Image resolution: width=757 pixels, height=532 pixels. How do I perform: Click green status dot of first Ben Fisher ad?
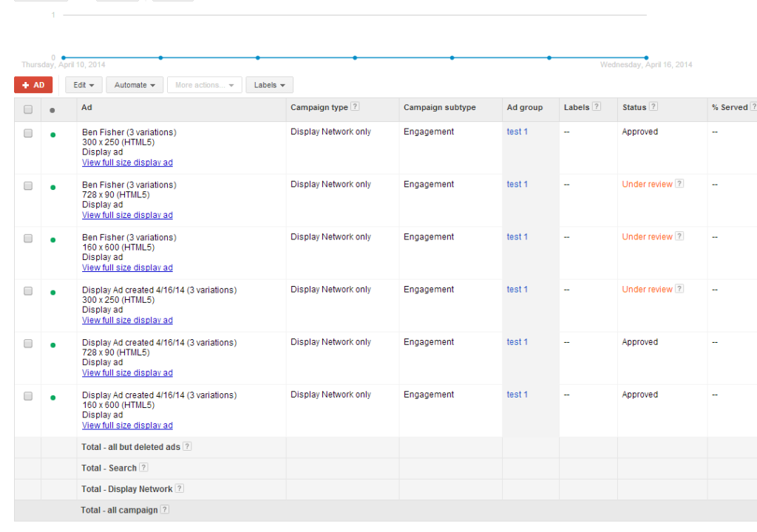[52, 134]
